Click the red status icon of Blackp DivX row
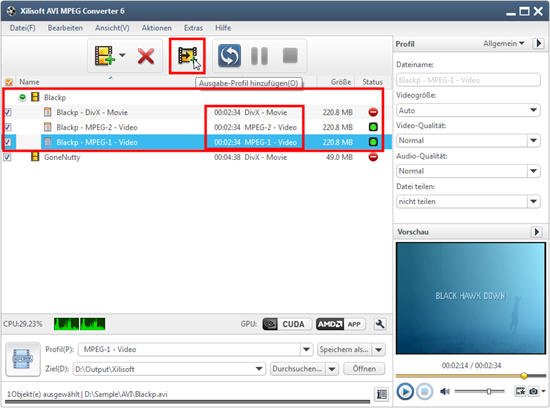This screenshot has width=550, height=408. pos(373,112)
